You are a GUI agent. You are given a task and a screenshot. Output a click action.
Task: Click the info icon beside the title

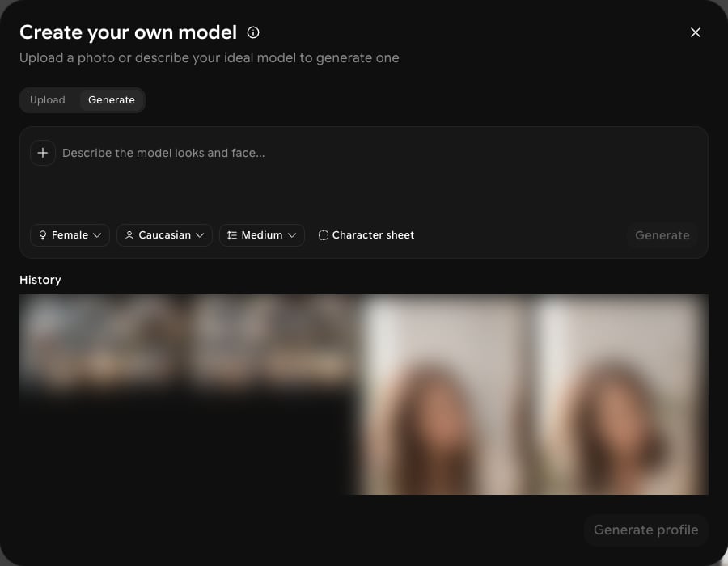253,32
